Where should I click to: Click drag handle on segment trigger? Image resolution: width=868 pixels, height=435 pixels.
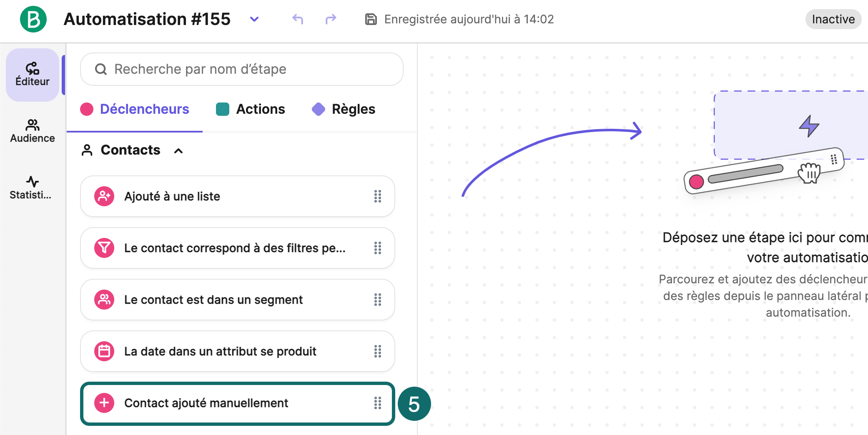click(377, 300)
